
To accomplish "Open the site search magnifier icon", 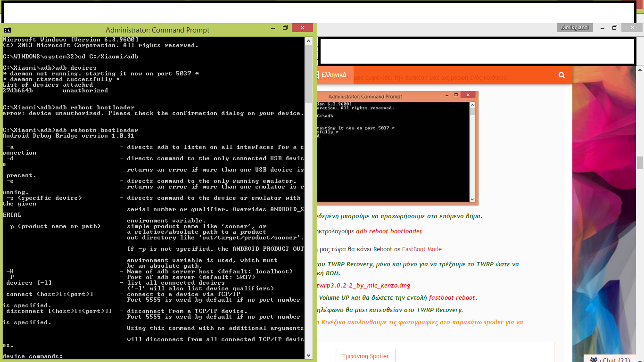I will point(561,75).
